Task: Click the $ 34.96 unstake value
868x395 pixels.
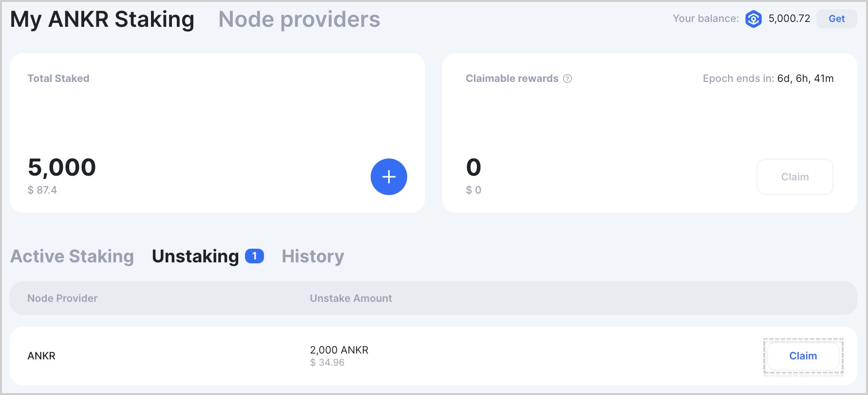Action: pos(327,363)
